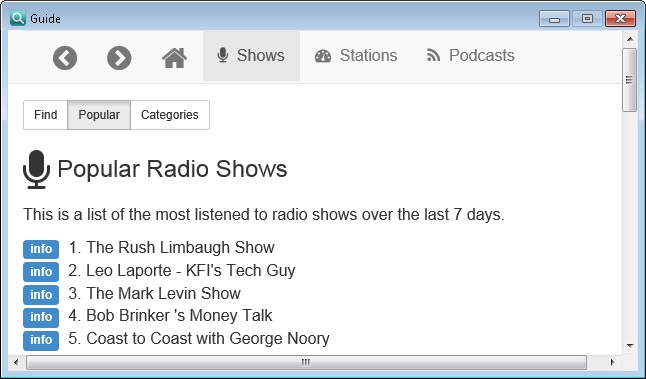Open the Home page icon

[x=174, y=58]
